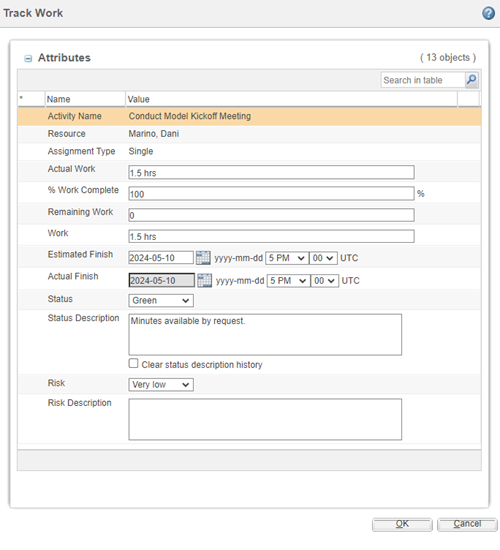Image resolution: width=500 pixels, height=550 pixels.
Task: Click the Assignment Type label
Action: coord(81,151)
